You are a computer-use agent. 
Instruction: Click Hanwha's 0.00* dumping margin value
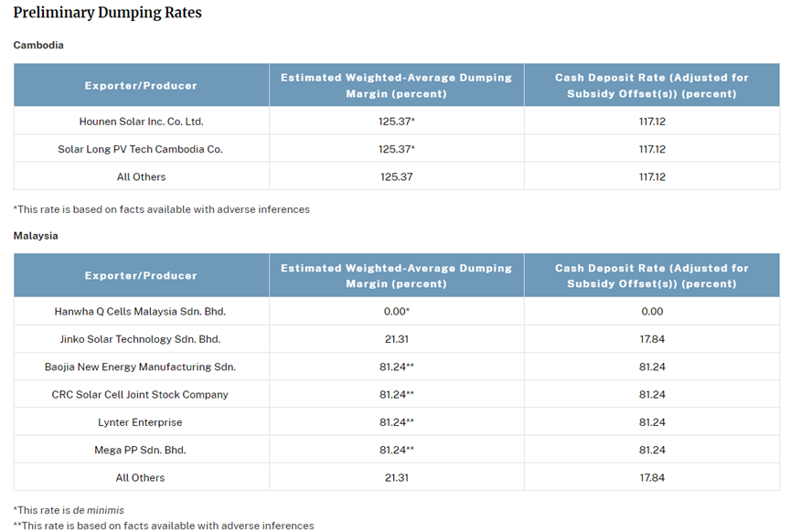(x=396, y=312)
